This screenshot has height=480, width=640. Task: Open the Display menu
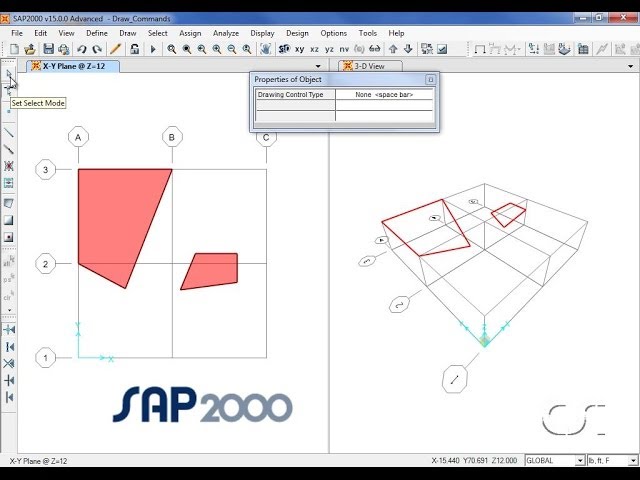(262, 33)
